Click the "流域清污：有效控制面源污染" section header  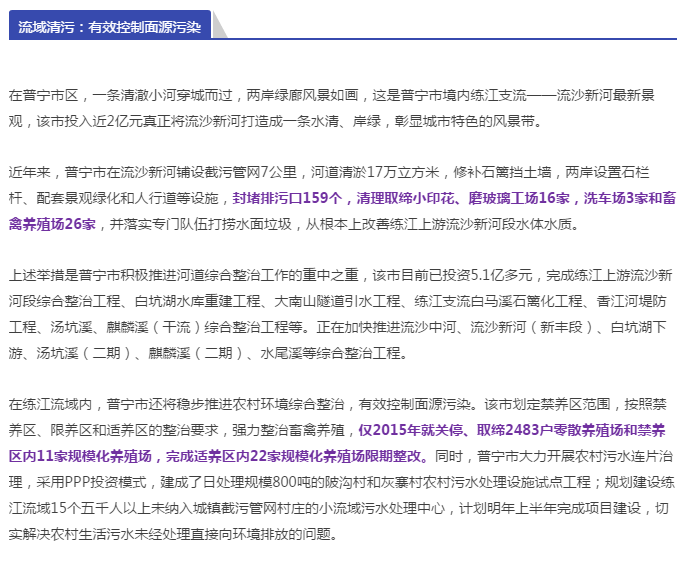pos(110,27)
